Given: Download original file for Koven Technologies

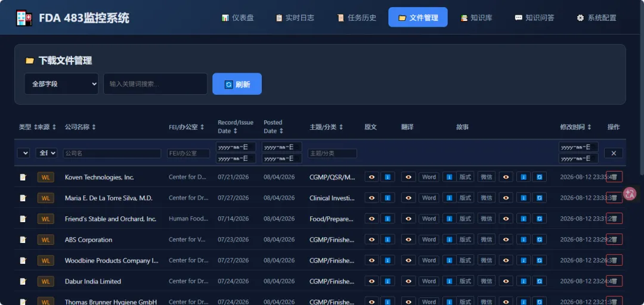Looking at the screenshot, I should [x=388, y=177].
